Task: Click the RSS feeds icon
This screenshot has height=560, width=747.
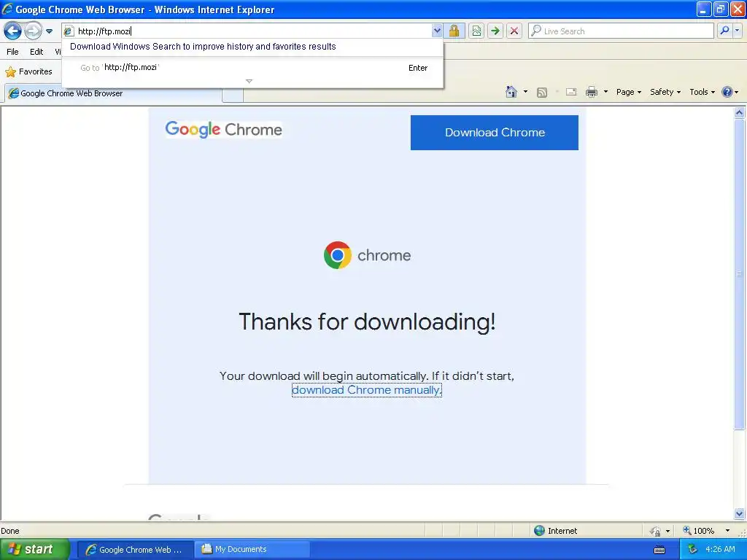Action: point(542,93)
